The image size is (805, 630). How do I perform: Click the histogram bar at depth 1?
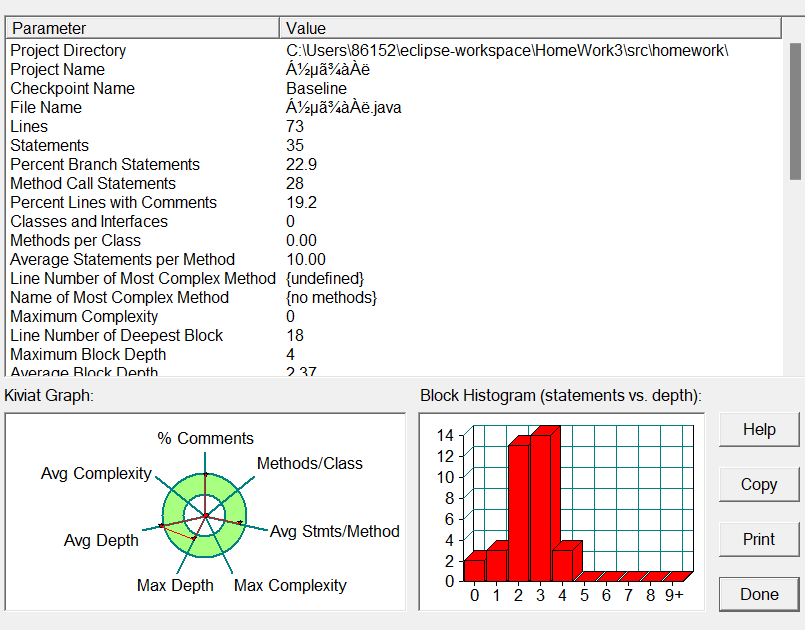pyautogui.click(x=496, y=565)
